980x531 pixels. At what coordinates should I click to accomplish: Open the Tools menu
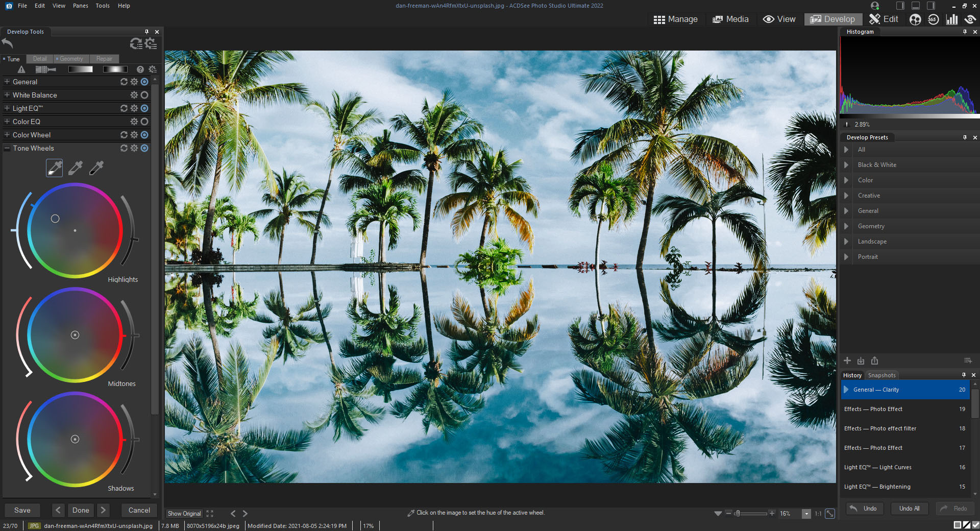(x=102, y=6)
